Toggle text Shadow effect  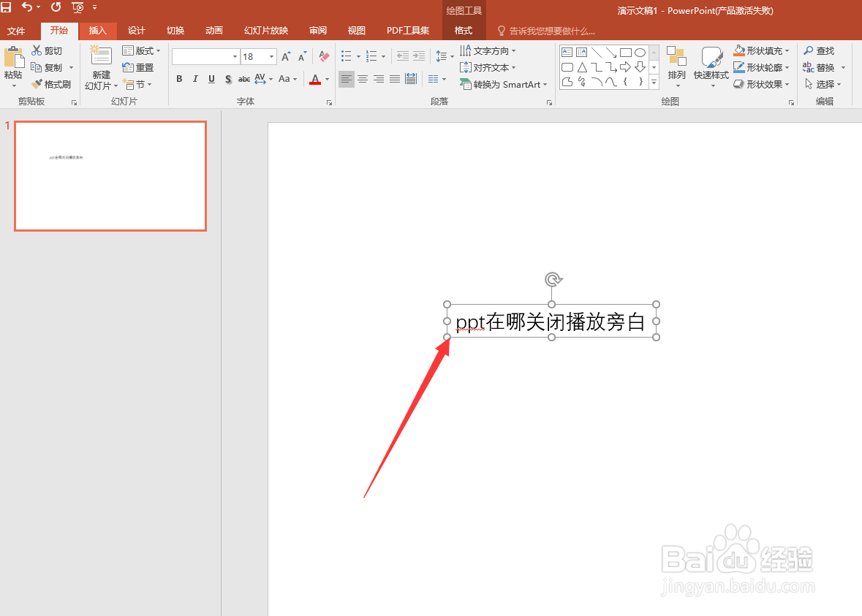(x=228, y=79)
